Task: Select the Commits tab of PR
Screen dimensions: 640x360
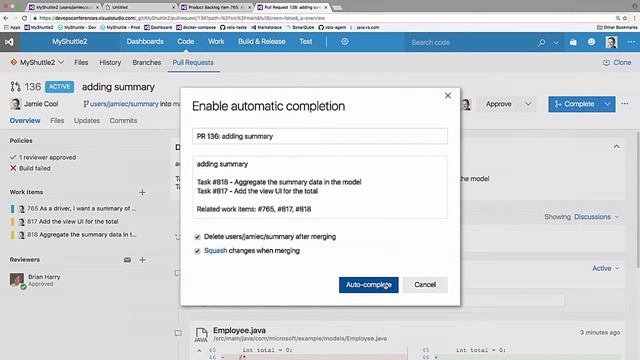Action: tap(123, 120)
